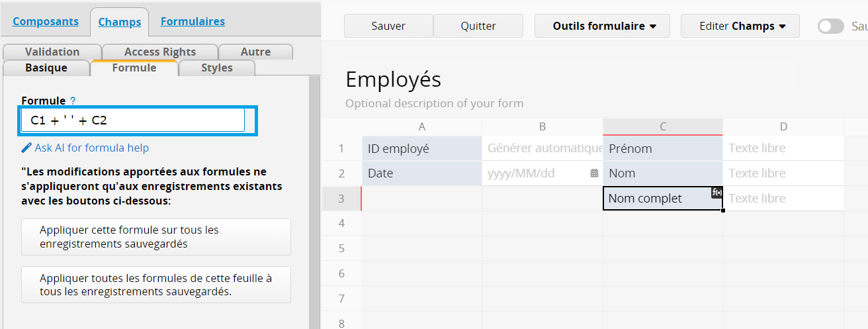Click the formula help question mark

click(x=73, y=101)
